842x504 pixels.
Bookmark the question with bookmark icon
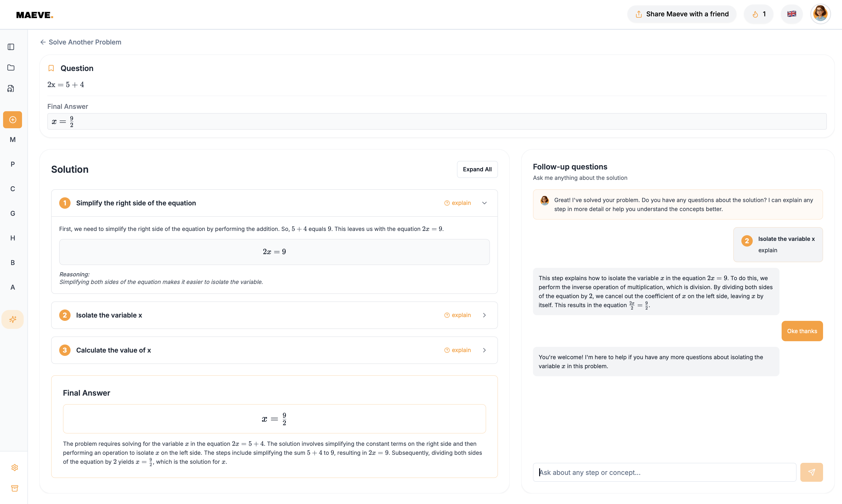[x=51, y=68]
